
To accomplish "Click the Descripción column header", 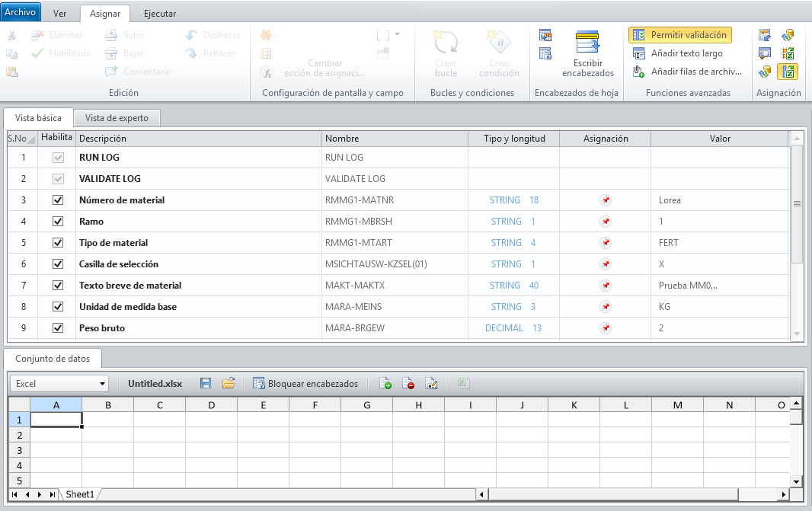I will pyautogui.click(x=199, y=139).
